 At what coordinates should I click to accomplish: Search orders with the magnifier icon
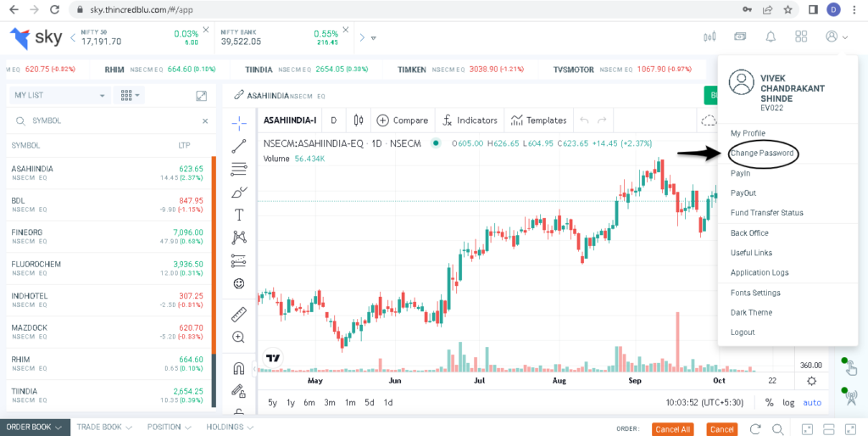click(x=778, y=429)
